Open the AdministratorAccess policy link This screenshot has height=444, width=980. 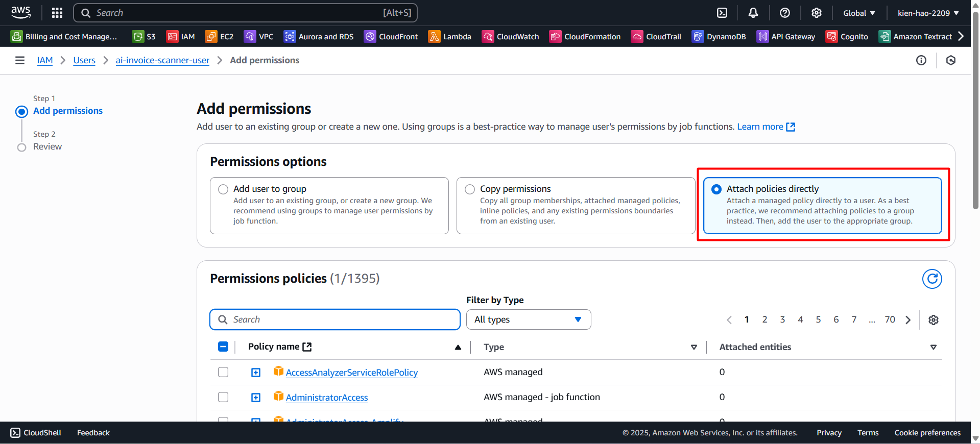coord(327,398)
